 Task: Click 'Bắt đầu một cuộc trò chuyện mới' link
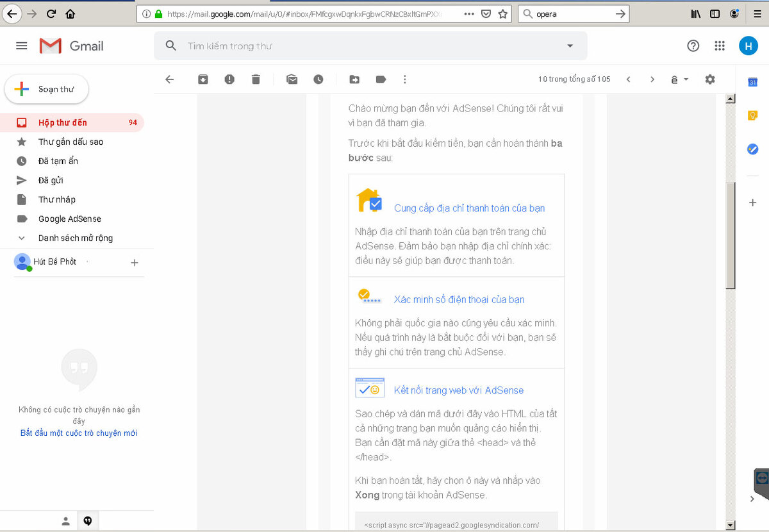[79, 433]
